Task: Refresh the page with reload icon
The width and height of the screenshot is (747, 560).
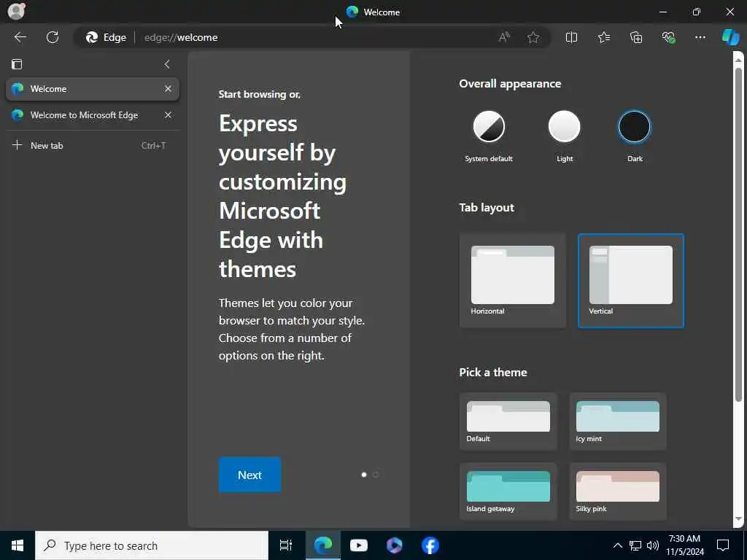Action: point(53,37)
